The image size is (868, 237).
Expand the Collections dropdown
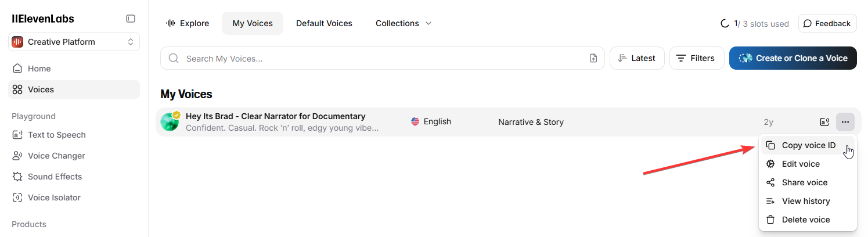point(404,23)
